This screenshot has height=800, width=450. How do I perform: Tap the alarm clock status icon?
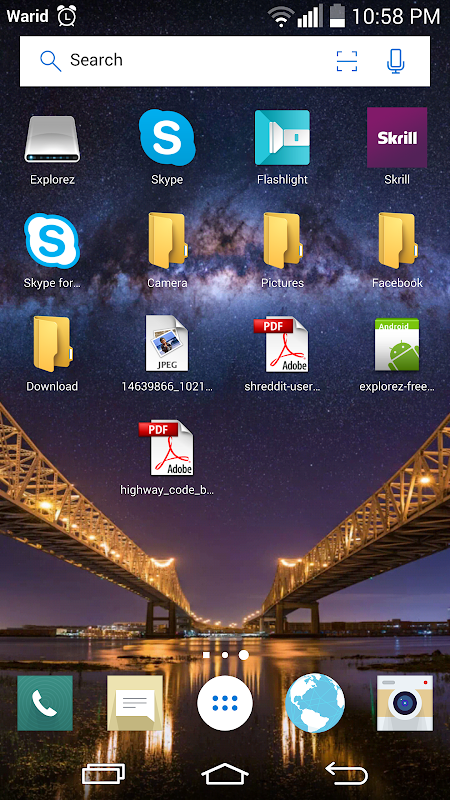point(67,17)
